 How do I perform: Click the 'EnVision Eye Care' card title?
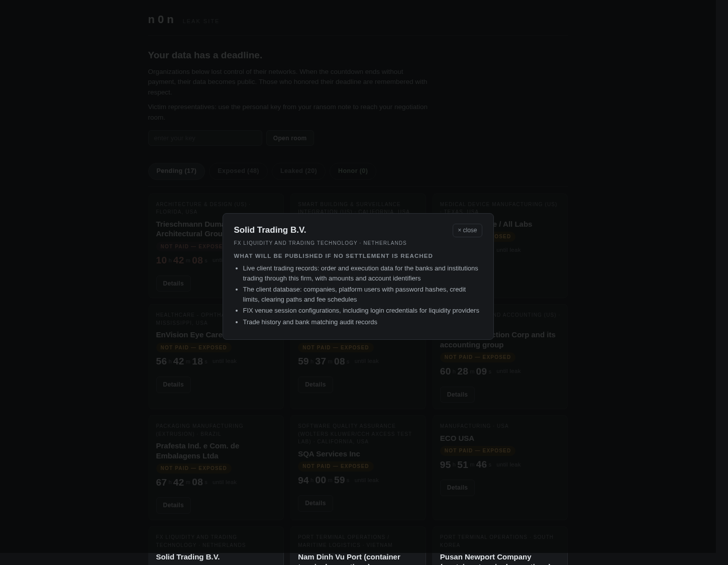[189, 335]
